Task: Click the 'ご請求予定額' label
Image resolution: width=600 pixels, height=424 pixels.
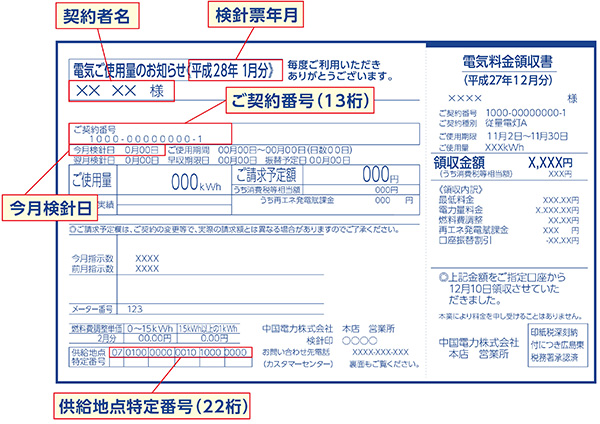Action: (x=266, y=175)
